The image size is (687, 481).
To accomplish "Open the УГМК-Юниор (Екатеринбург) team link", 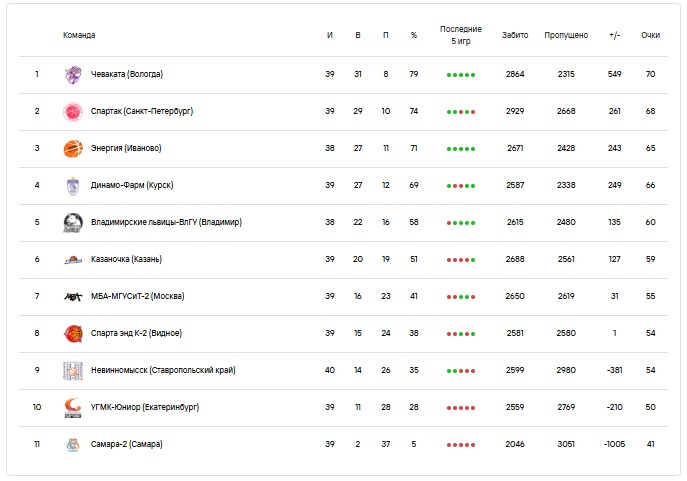I will 145,407.
